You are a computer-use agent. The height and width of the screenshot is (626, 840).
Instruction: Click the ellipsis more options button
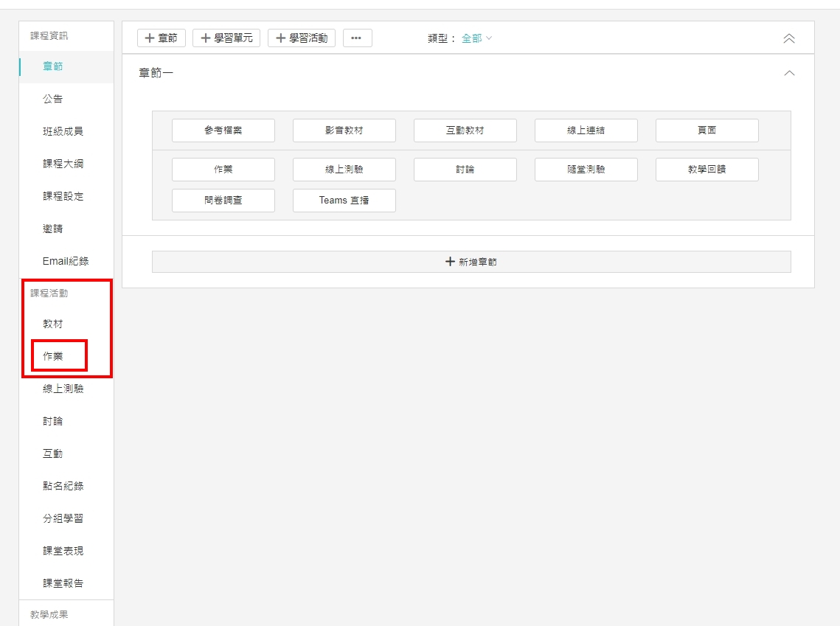pos(357,38)
